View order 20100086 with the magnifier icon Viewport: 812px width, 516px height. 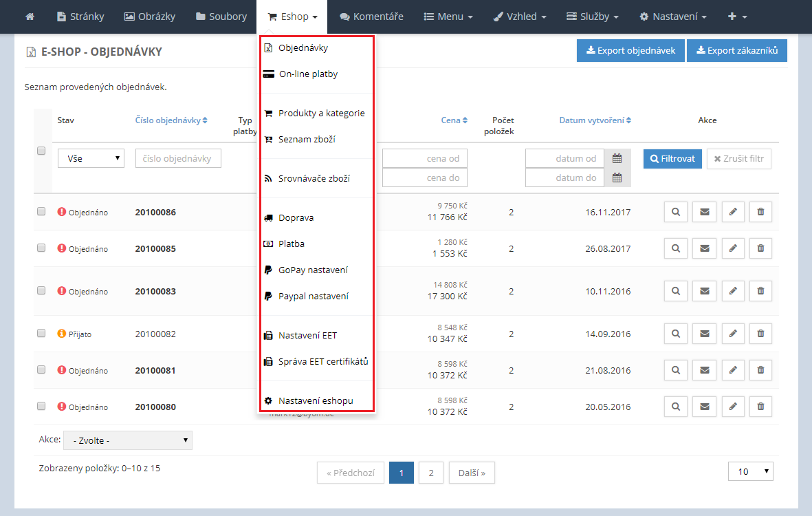click(676, 212)
